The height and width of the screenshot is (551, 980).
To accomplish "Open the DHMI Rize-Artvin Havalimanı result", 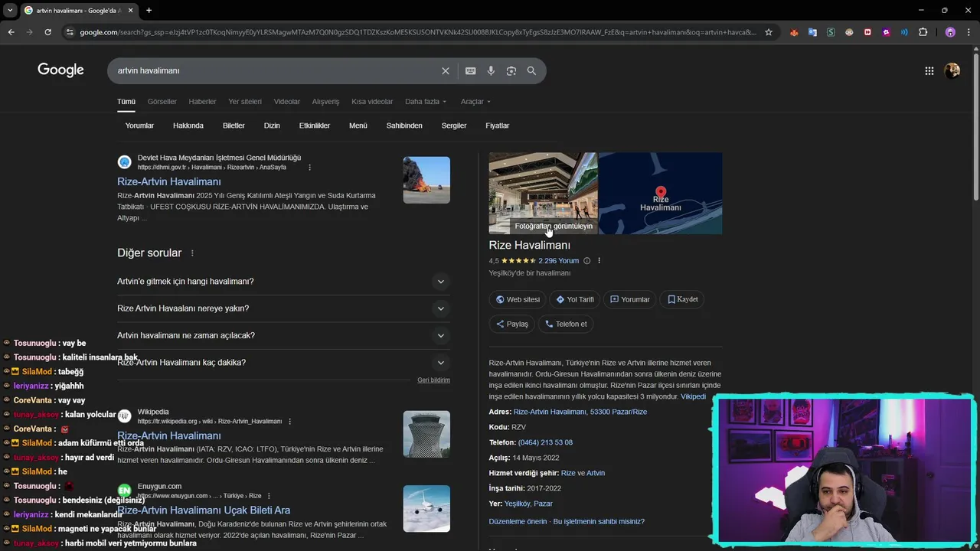I will tap(168, 181).
